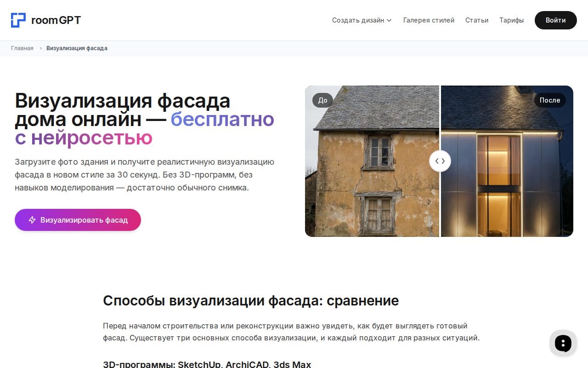The image size is (588, 368).
Task: Click the Войти login button
Action: pos(555,20)
